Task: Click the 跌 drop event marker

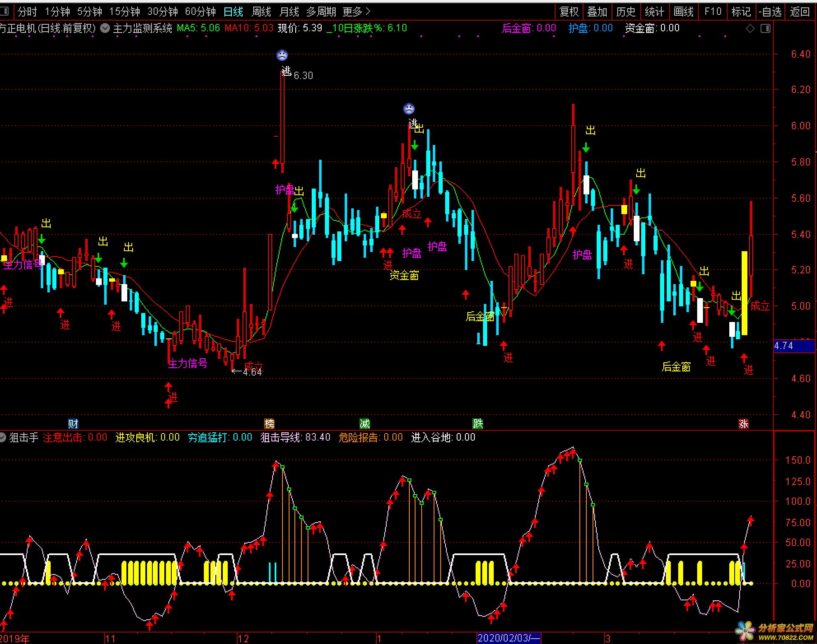Action: point(478,424)
